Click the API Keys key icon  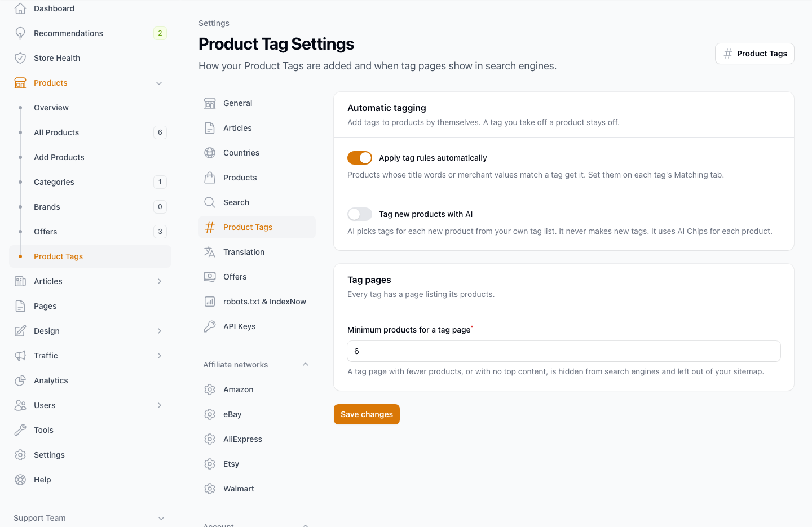pos(210,326)
